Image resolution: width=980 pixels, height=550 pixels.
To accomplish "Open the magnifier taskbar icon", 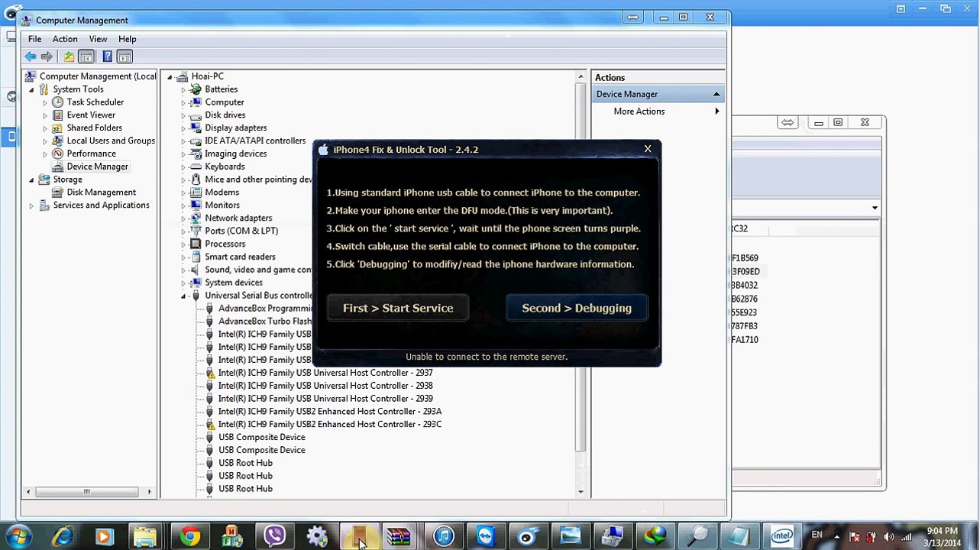I will 697,536.
